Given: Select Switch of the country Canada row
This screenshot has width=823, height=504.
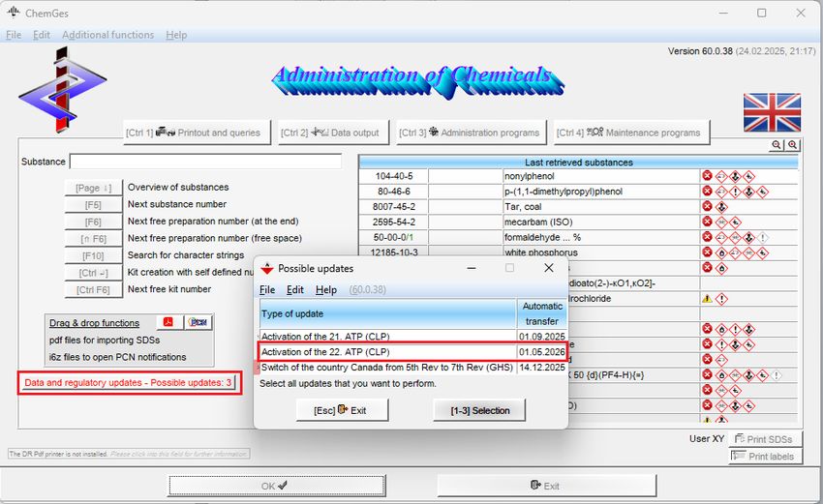Looking at the screenshot, I should click(x=413, y=368).
